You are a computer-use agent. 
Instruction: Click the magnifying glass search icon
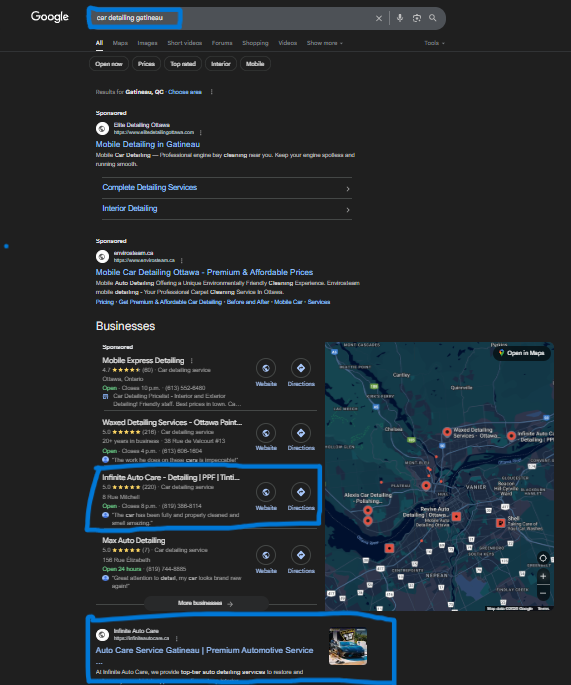click(433, 18)
